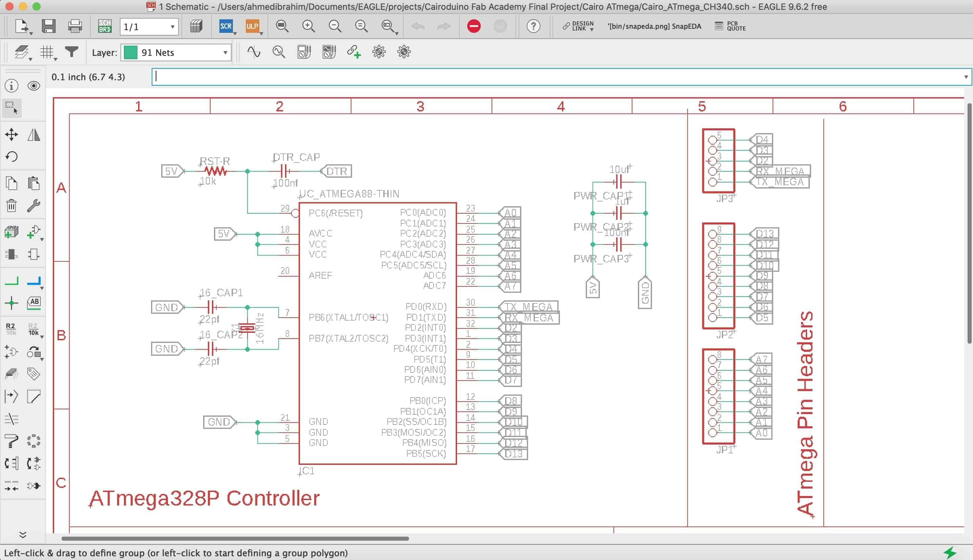
Task: Click the Zoom out icon
Action: [x=335, y=26]
